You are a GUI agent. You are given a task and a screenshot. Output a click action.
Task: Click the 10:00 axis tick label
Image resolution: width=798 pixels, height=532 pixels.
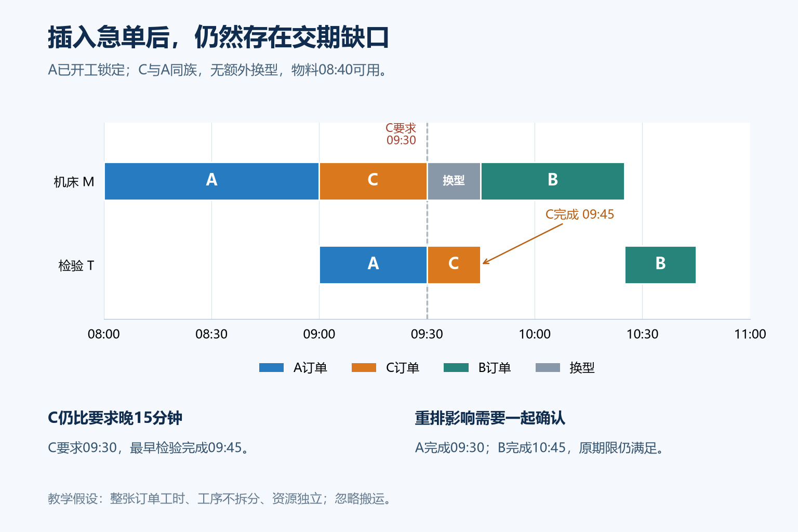coord(535,334)
